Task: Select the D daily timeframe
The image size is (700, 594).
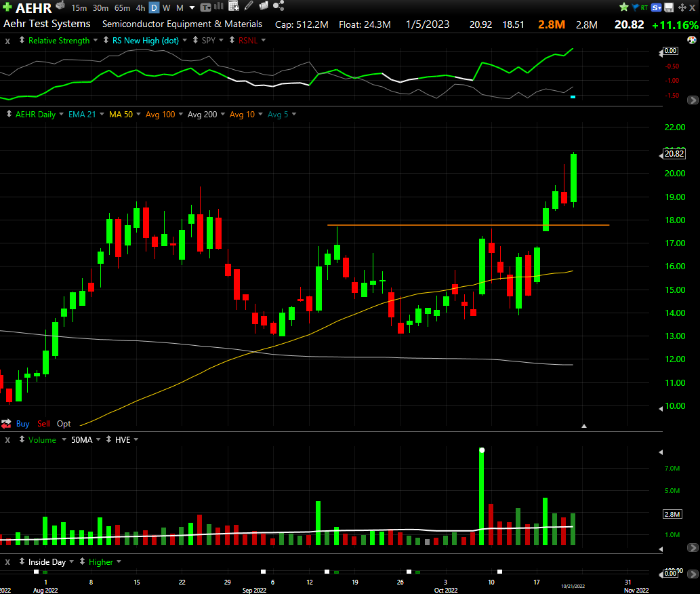Action: click(x=154, y=8)
